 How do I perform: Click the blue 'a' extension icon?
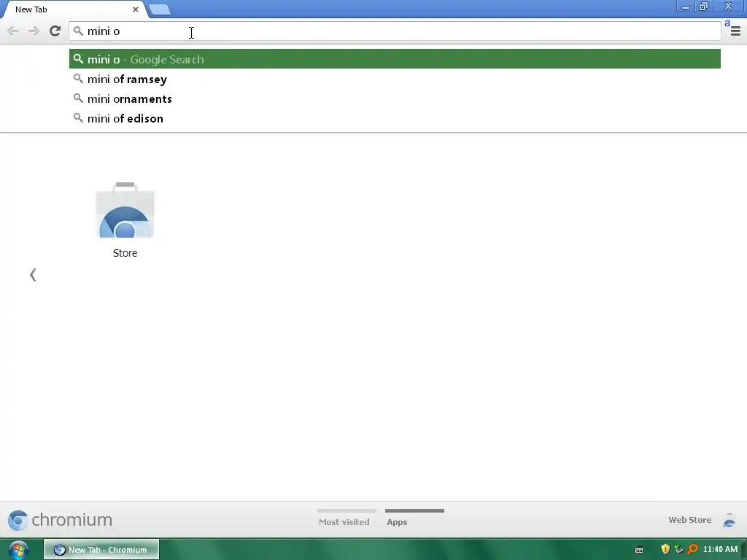727,23
